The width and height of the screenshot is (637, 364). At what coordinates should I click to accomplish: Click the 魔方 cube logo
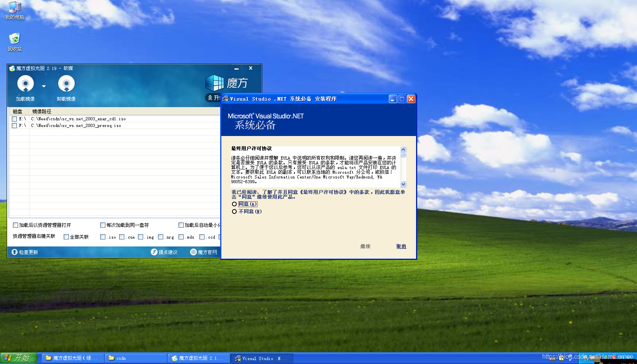(214, 83)
